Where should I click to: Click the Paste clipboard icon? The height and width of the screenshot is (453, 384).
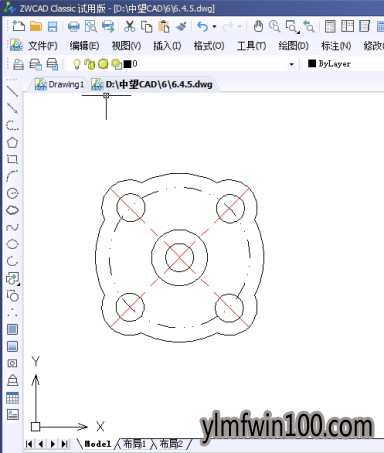point(164,26)
